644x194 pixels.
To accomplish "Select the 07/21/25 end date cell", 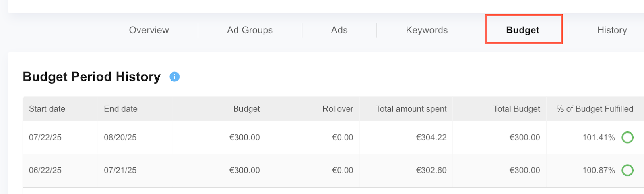I will (120, 171).
